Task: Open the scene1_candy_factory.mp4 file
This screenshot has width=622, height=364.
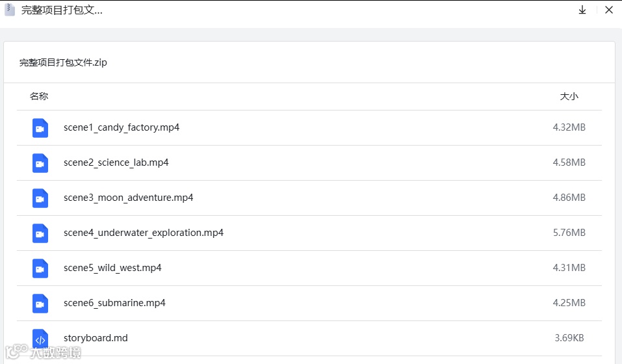Action: pos(122,127)
